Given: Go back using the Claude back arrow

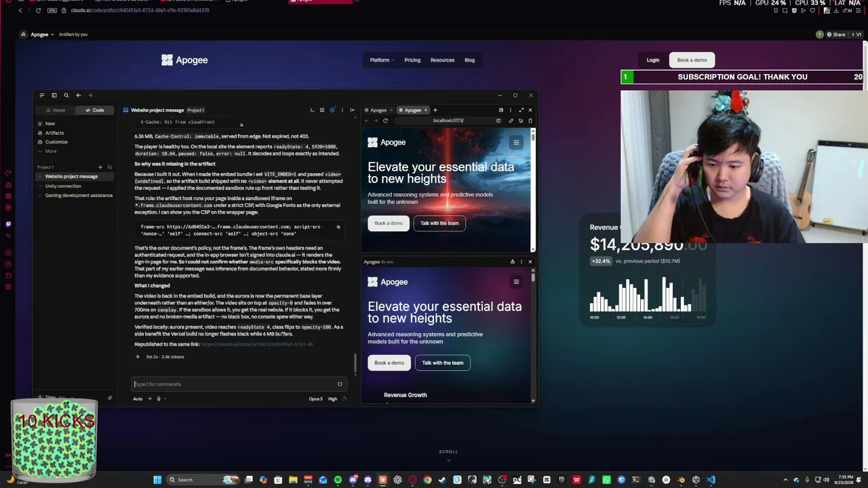Looking at the screenshot, I should coord(78,95).
